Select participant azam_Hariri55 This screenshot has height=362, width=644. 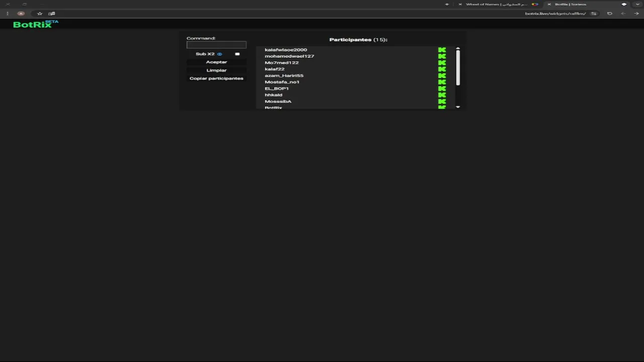click(284, 75)
